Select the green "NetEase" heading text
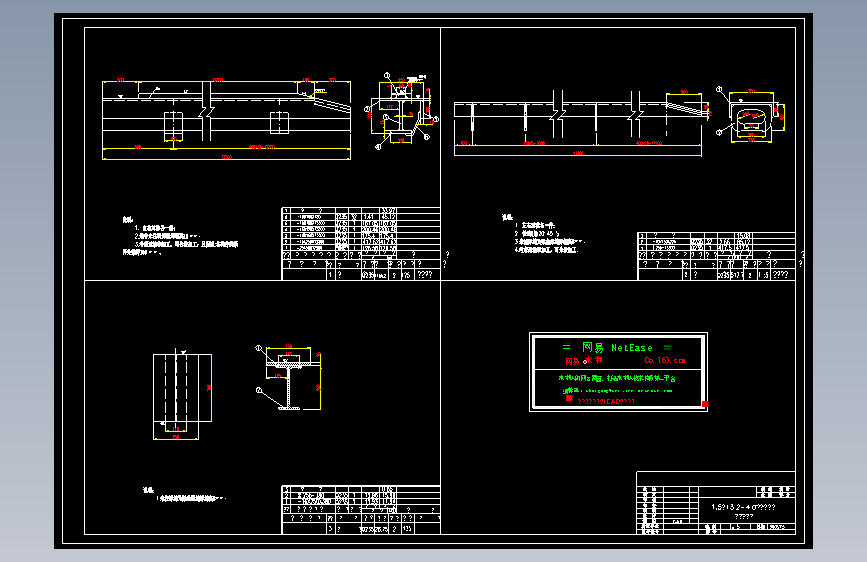Screen dimensions: 867x562 631,348
